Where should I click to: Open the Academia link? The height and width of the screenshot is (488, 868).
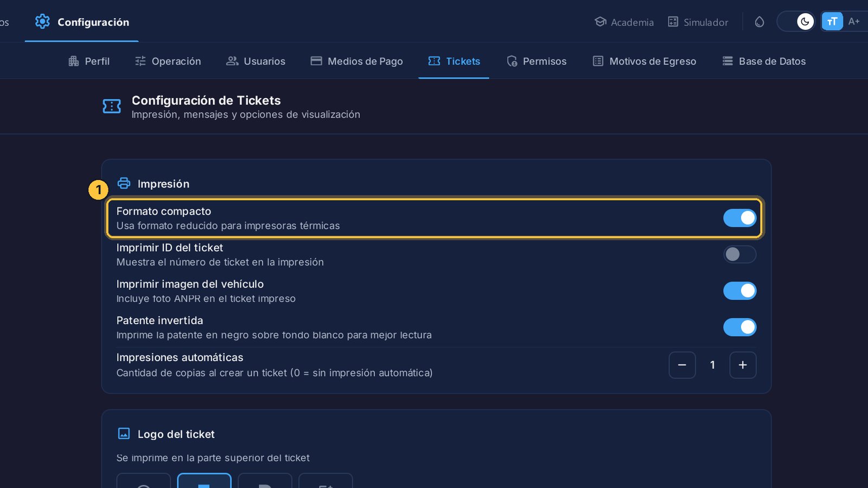click(x=624, y=22)
